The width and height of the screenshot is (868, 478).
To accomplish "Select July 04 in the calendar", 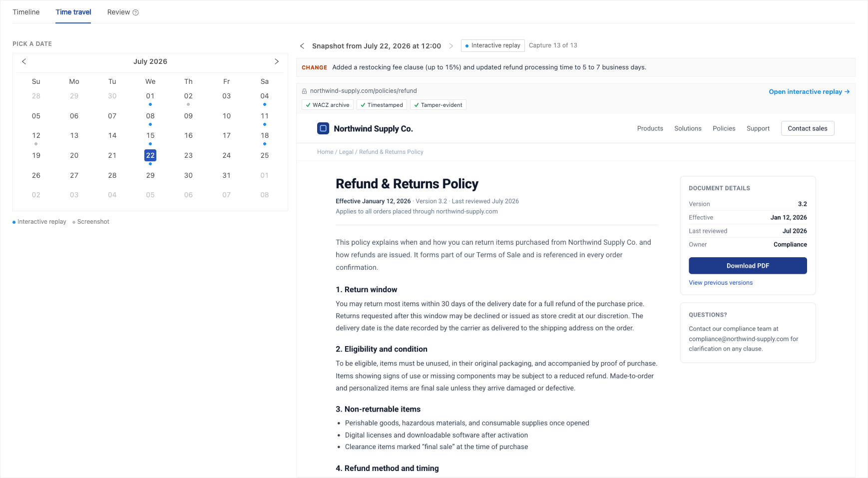I will [265, 96].
